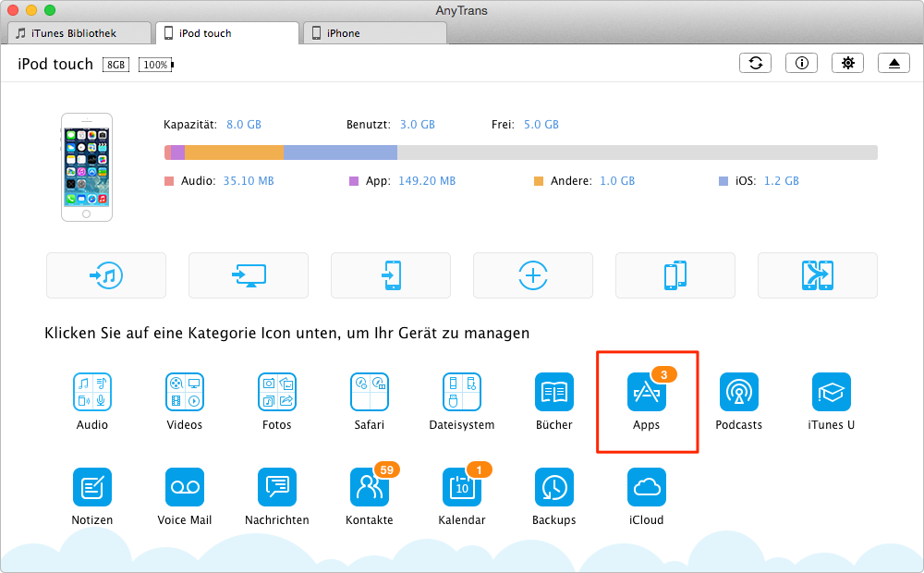The image size is (924, 573).
Task: Click the content to computer transfer button
Action: coord(249,275)
